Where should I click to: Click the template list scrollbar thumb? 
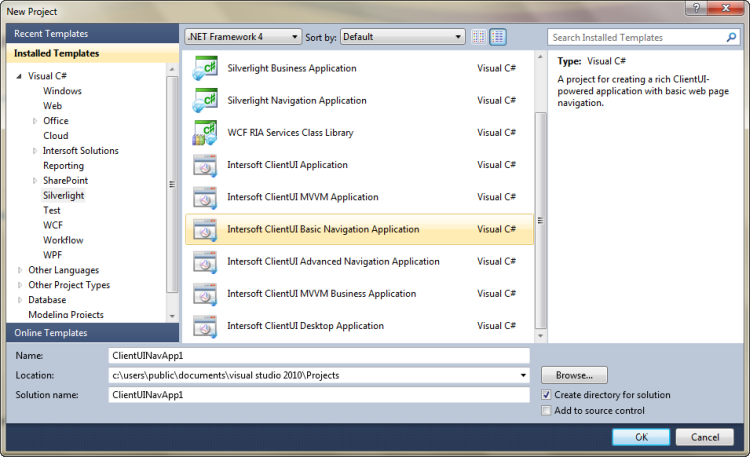540,221
